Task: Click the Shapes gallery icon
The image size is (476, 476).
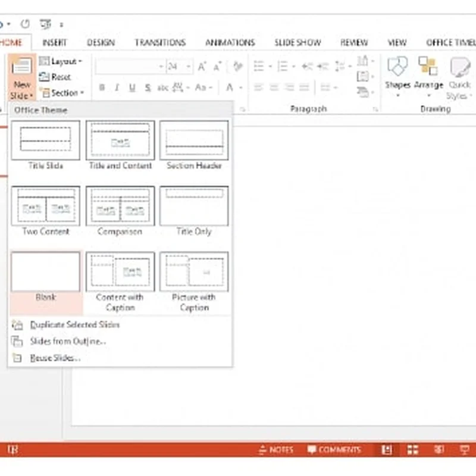Action: pyautogui.click(x=397, y=68)
